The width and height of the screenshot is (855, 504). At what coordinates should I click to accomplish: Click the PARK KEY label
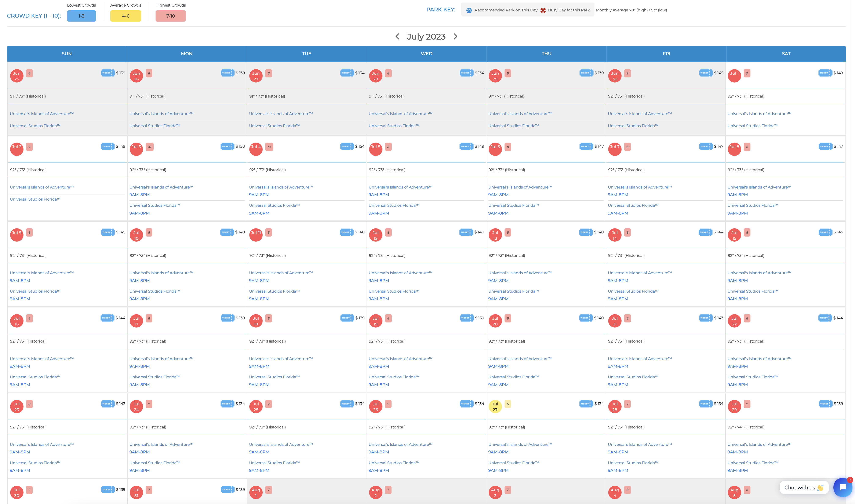pos(441,10)
